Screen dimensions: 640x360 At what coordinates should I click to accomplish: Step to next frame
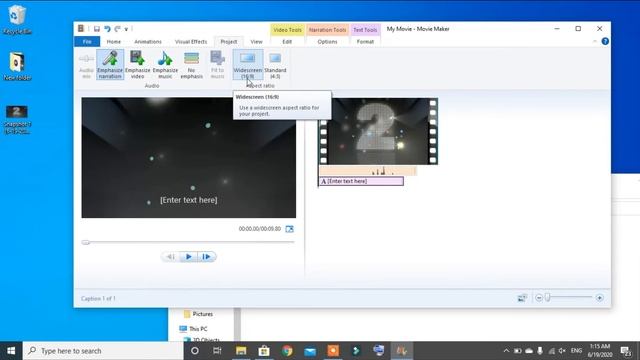point(207,257)
